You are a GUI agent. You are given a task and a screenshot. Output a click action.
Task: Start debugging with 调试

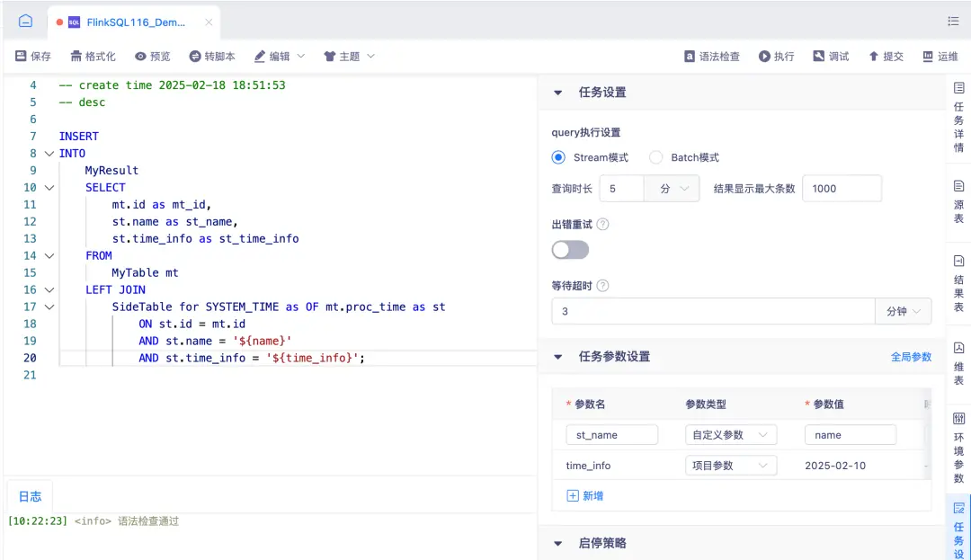click(x=831, y=57)
